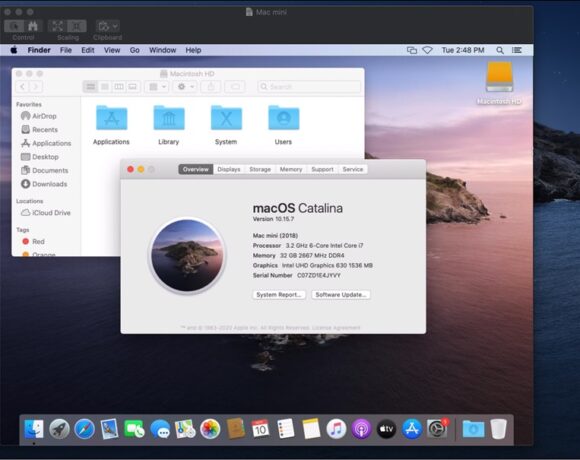Toggle the right Scaling button
580x460 pixels.
[x=77, y=26]
